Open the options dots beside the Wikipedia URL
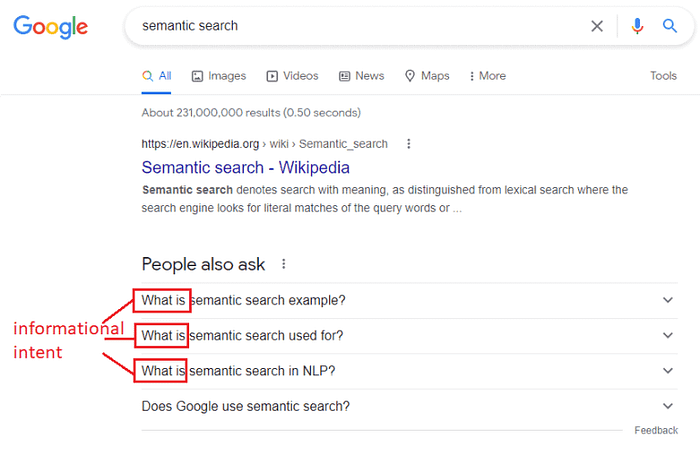This screenshot has width=700, height=455. [x=408, y=144]
